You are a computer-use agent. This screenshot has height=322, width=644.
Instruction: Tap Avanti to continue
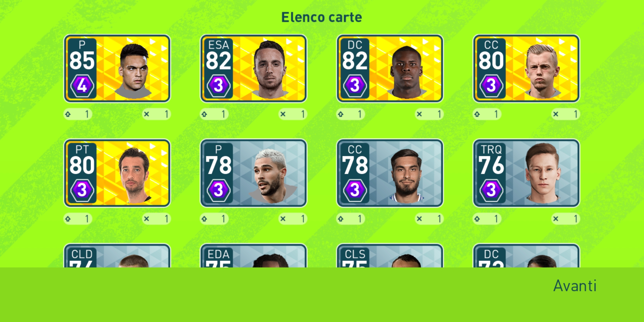[x=575, y=286]
